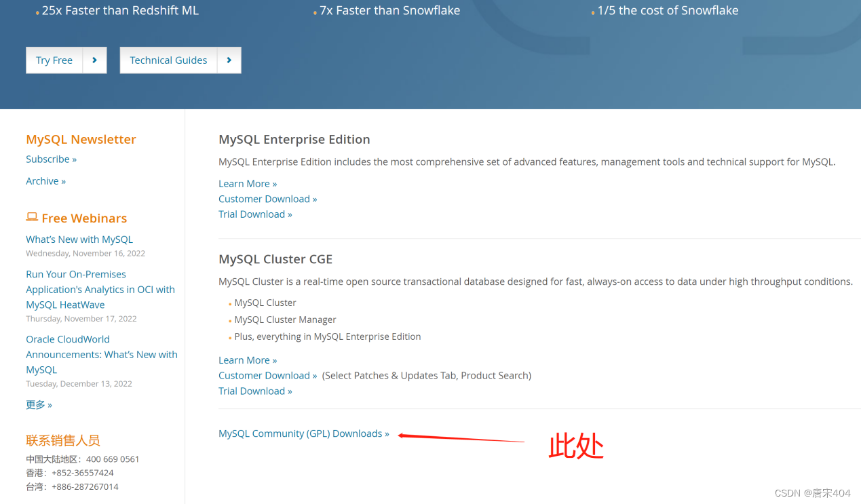Screen dimensions: 861x504
Task: Open Run Your On-Premises Application's Analytics webinar
Action: coord(100,290)
